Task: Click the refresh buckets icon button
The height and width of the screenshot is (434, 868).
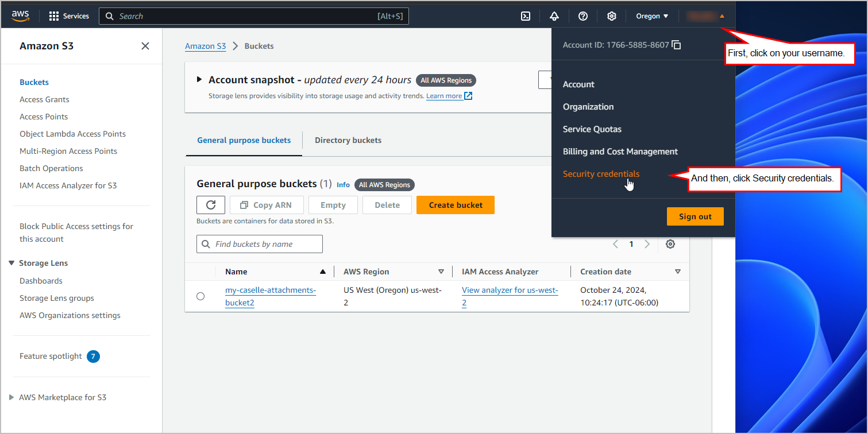Action: click(211, 205)
